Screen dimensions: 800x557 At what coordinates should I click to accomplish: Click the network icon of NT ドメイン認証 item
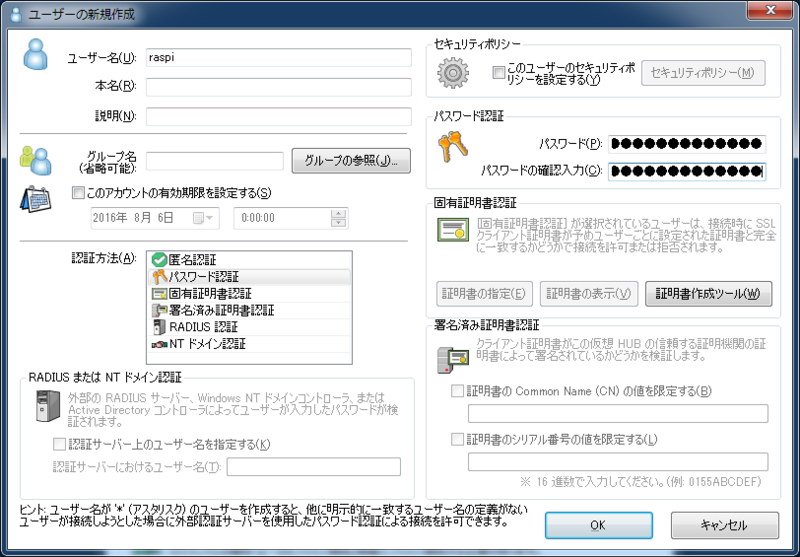[x=159, y=344]
